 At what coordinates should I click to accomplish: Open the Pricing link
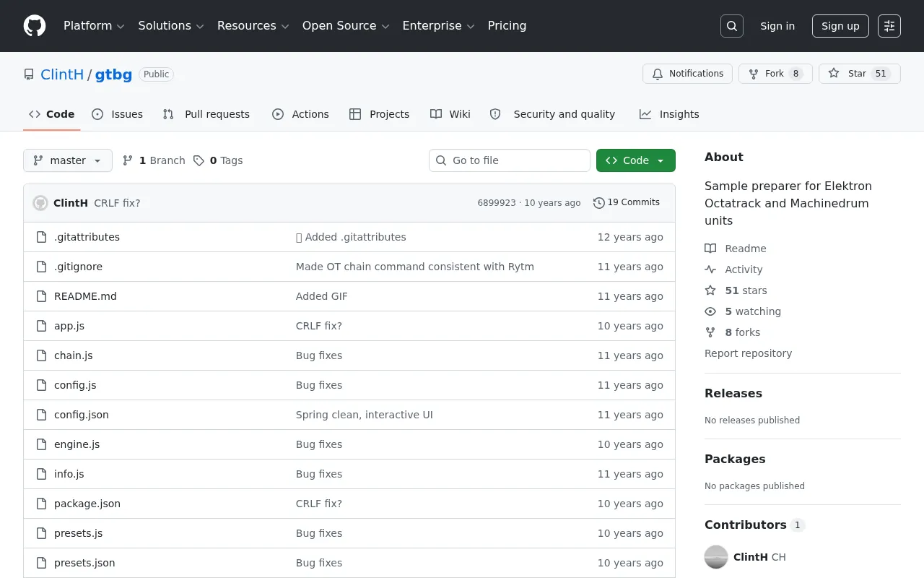pyautogui.click(x=507, y=26)
